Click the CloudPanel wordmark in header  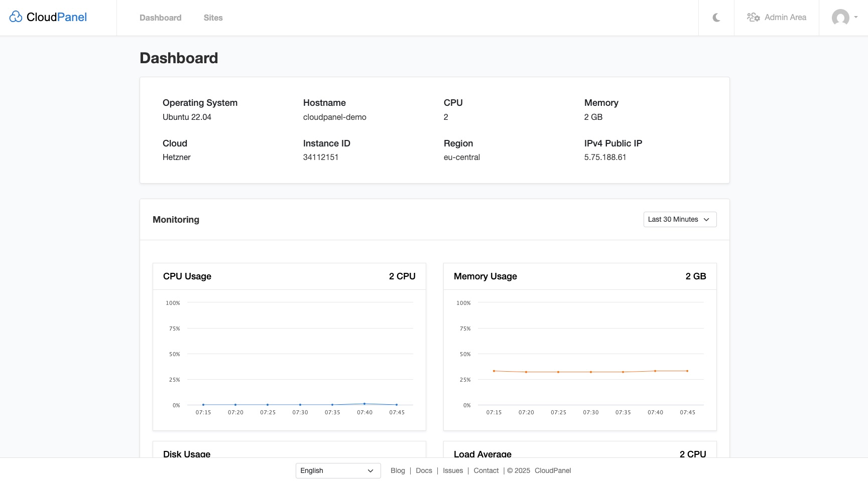(x=57, y=17)
